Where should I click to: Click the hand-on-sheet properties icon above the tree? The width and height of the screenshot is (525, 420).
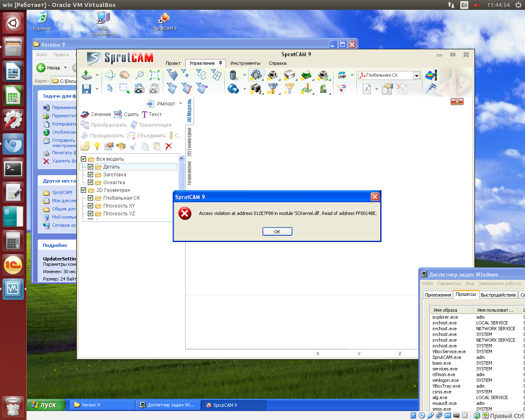click(x=109, y=146)
